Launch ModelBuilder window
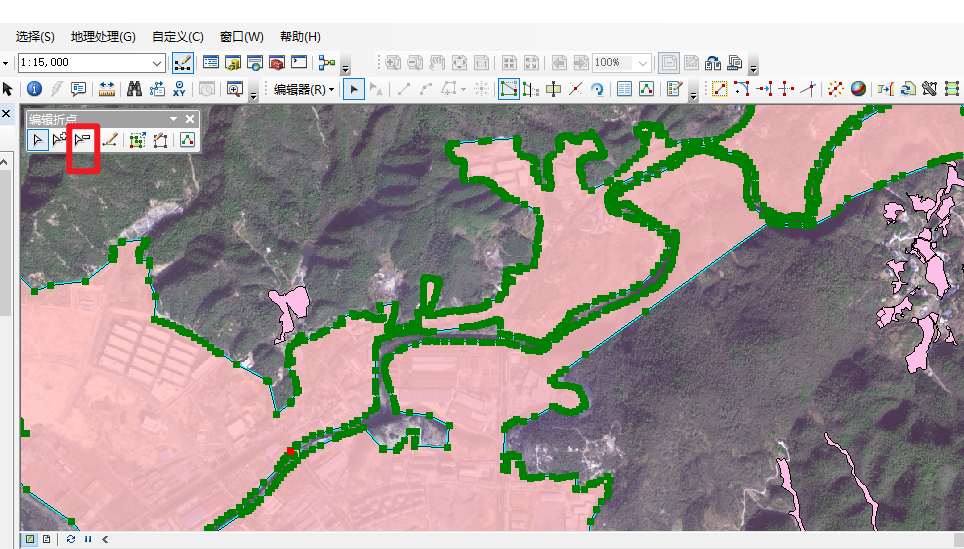This screenshot has height=549, width=964. [x=327, y=63]
